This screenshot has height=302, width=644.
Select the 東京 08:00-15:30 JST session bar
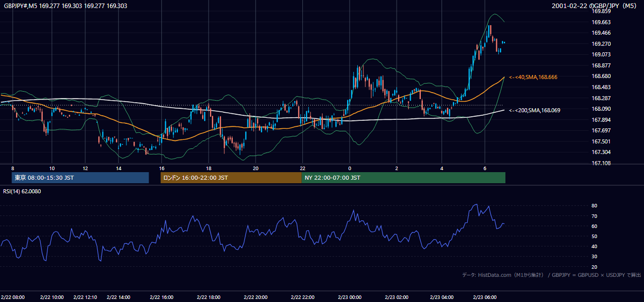pos(80,178)
